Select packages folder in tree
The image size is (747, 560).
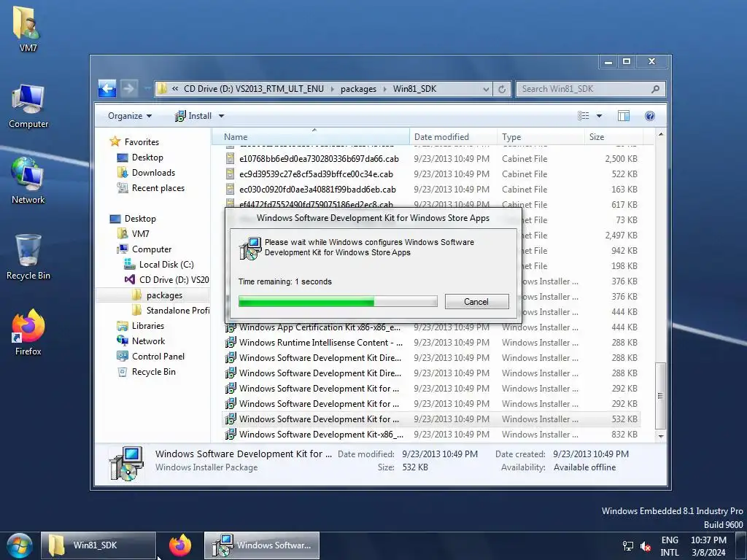pyautogui.click(x=164, y=295)
